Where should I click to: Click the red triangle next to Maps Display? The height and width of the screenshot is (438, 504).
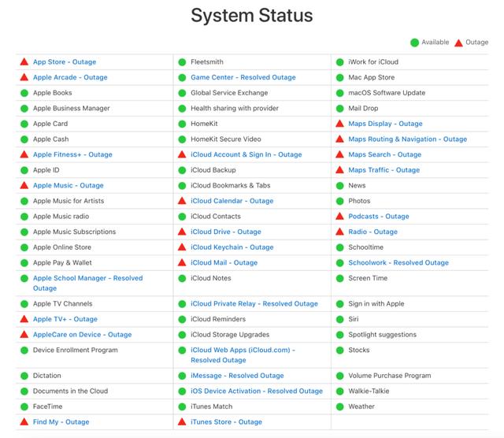click(x=339, y=124)
